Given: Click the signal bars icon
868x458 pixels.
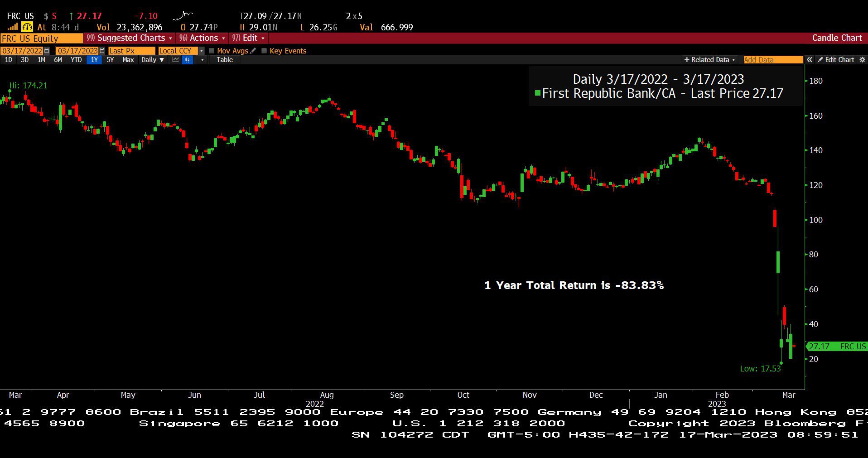Looking at the screenshot, I should tap(13, 27).
